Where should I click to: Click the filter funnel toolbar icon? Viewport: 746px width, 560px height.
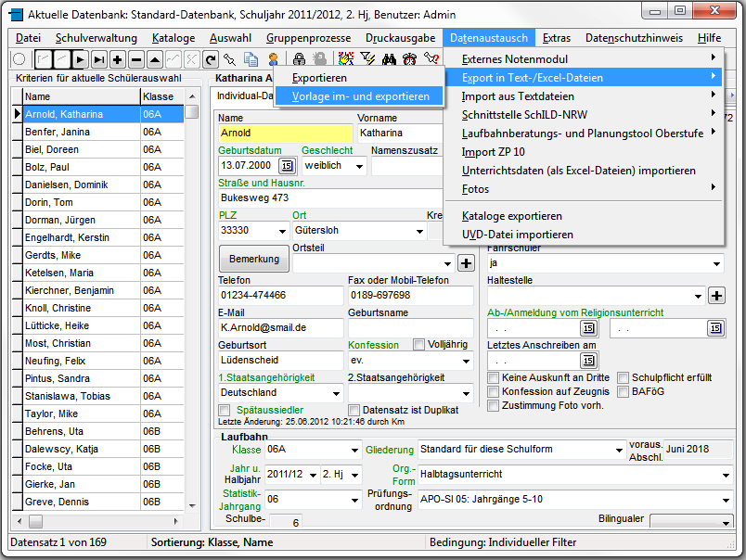pyautogui.click(x=367, y=59)
